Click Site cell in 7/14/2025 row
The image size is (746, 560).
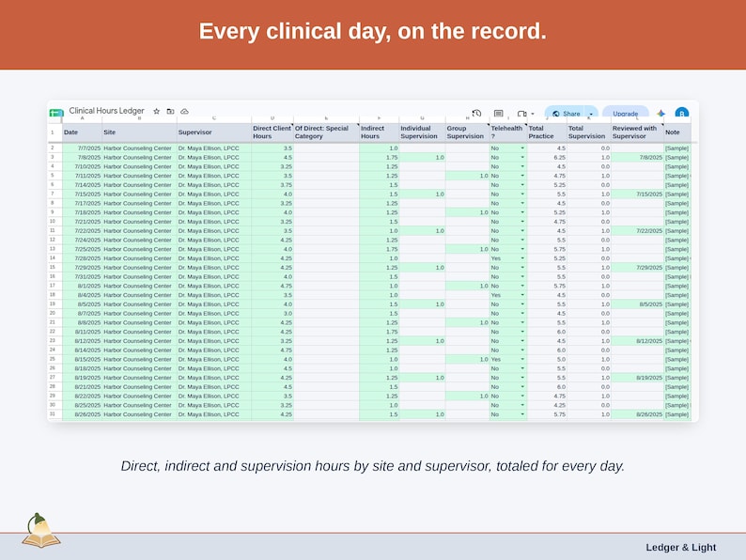coord(139,185)
